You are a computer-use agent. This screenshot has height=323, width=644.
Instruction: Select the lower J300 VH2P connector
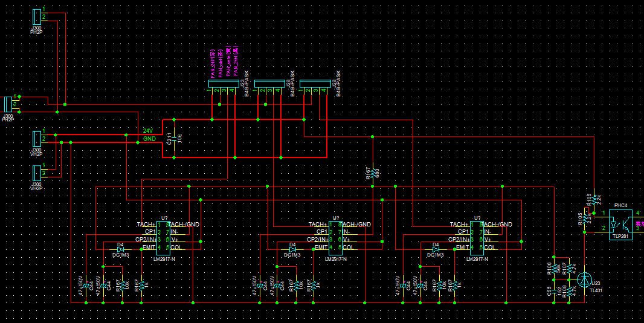pos(37,173)
